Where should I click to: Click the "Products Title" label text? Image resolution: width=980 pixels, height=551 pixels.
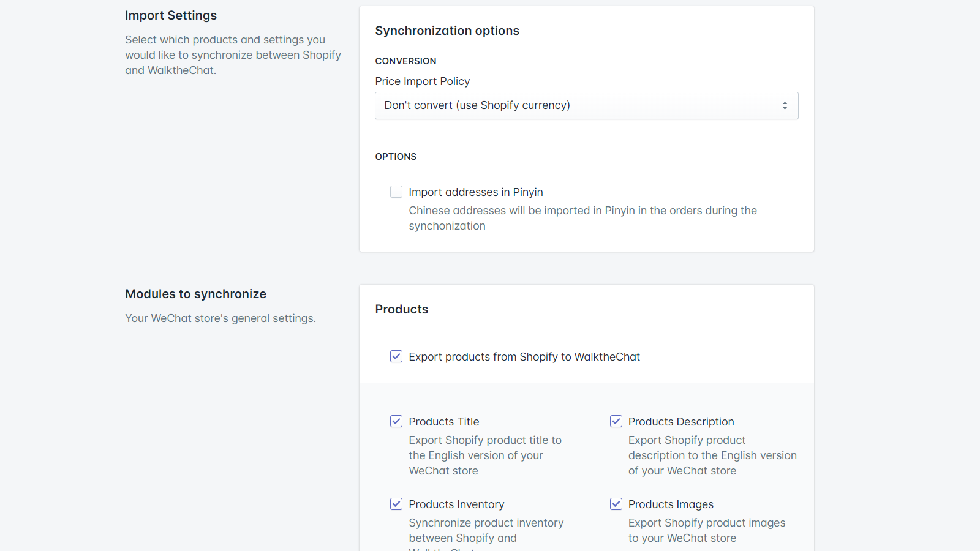443,422
